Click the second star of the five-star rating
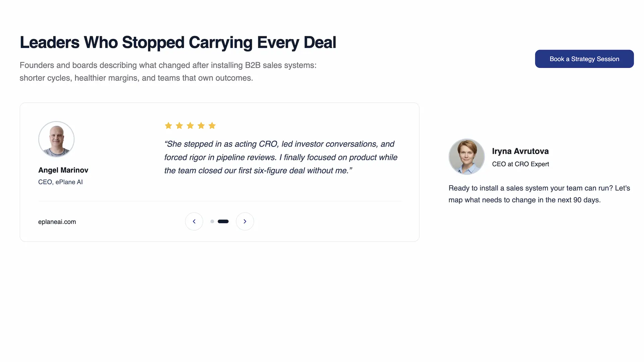 click(179, 125)
